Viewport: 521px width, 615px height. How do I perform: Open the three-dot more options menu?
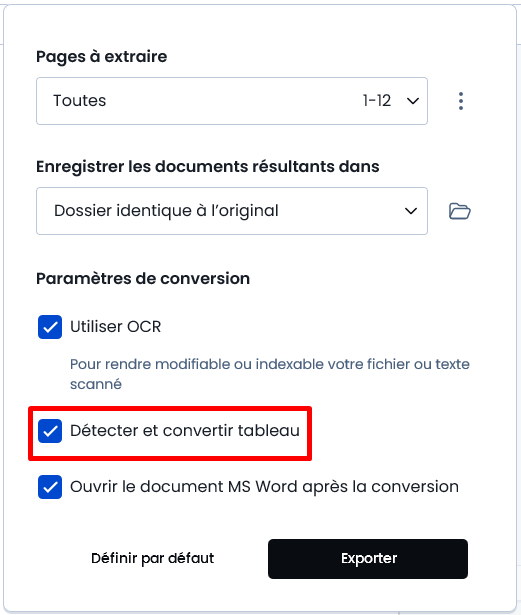point(461,101)
